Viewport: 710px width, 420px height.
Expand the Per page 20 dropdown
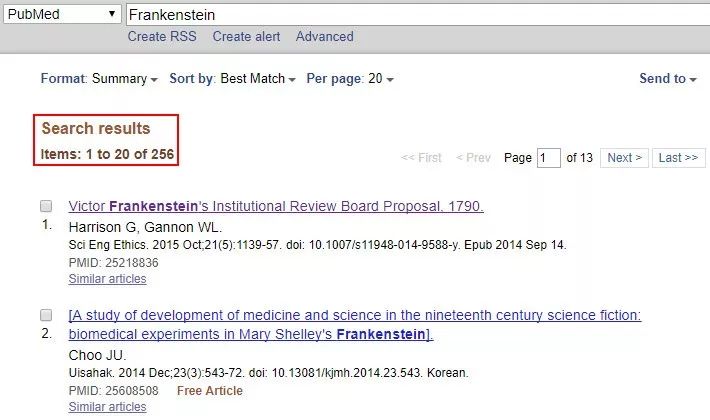(350, 79)
